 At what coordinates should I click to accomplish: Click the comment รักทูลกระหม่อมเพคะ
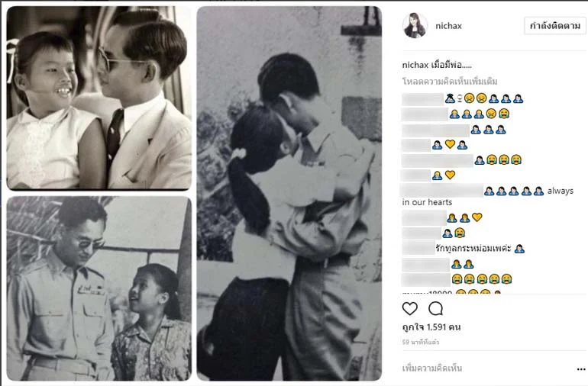(473, 248)
